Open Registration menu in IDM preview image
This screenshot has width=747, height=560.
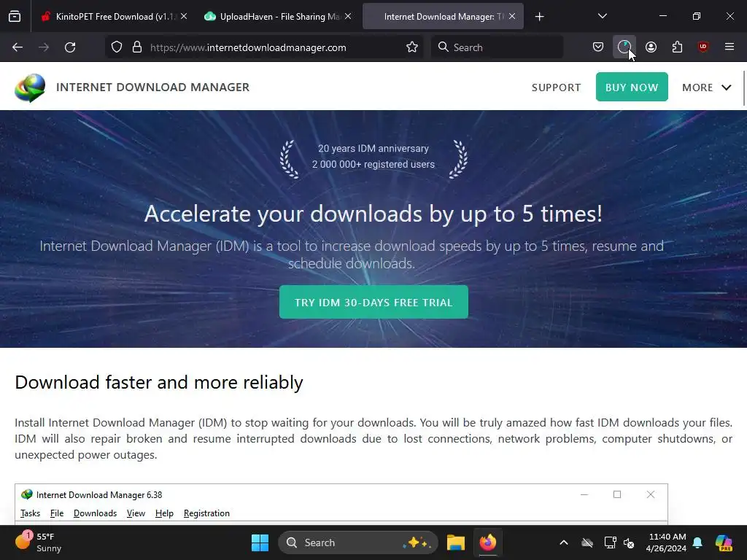click(x=206, y=513)
